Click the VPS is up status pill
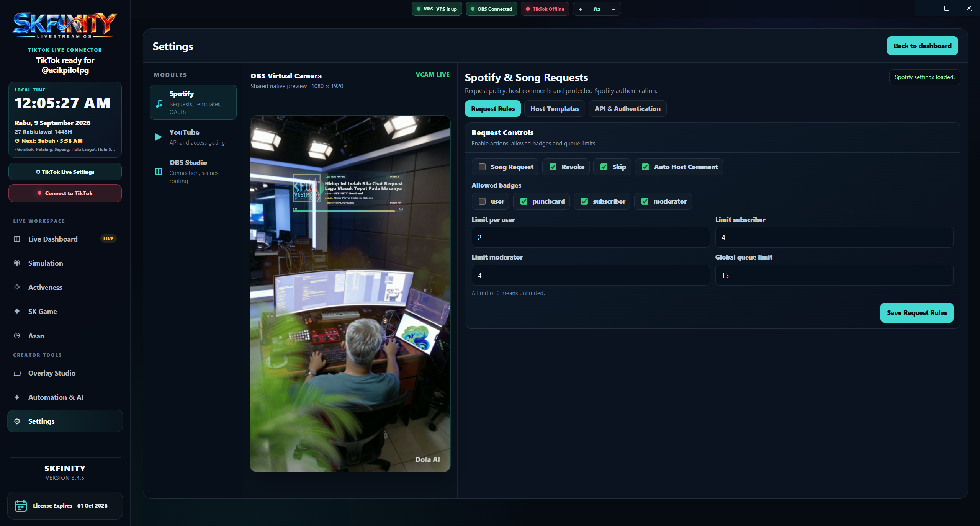Screen dimensions: 980x526 (x=437, y=9)
